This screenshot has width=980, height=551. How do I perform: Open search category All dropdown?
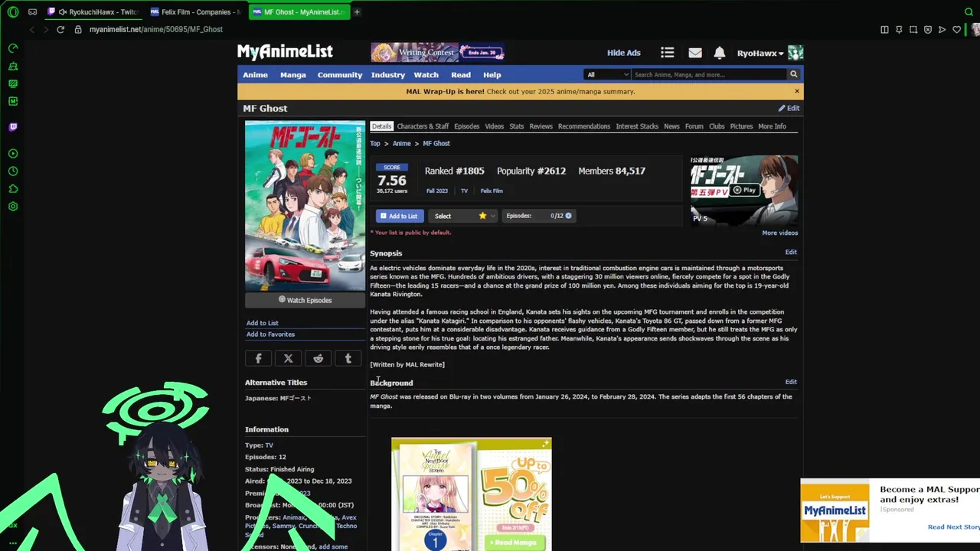[x=607, y=74]
